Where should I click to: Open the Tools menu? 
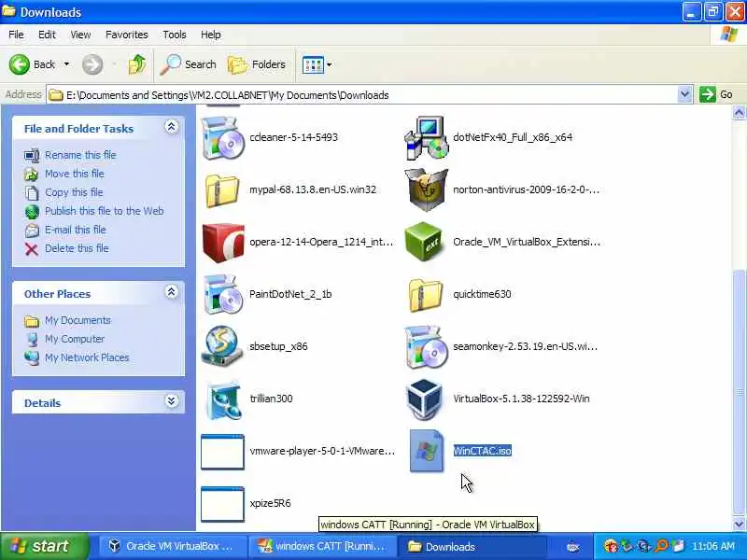[x=175, y=35]
